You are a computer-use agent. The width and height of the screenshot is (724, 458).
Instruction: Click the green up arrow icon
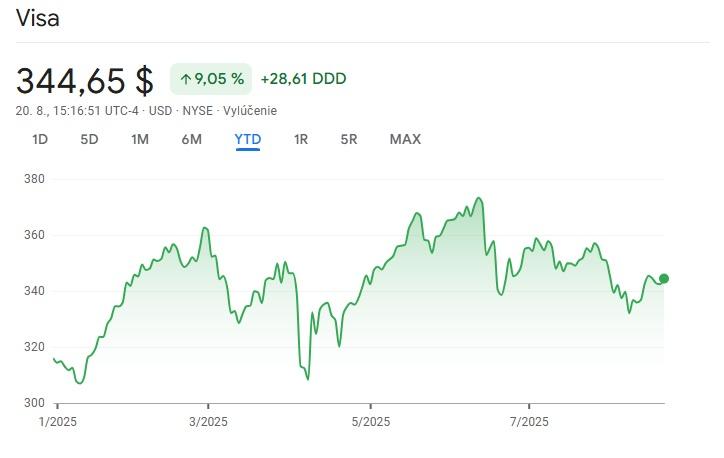point(185,79)
